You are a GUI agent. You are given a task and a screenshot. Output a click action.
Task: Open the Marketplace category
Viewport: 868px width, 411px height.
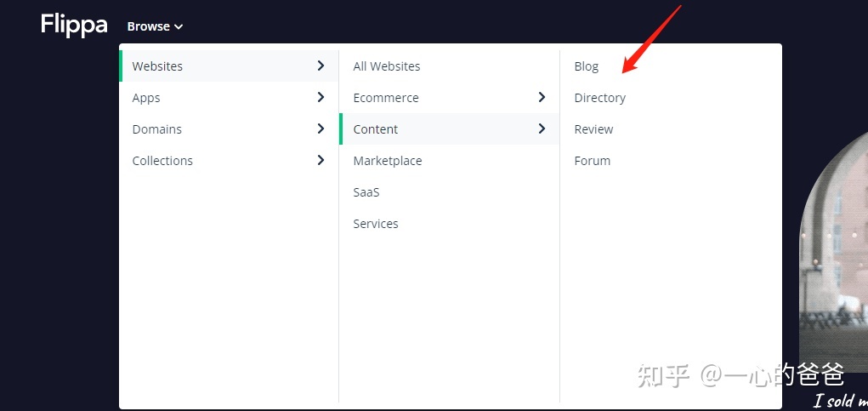tap(388, 161)
